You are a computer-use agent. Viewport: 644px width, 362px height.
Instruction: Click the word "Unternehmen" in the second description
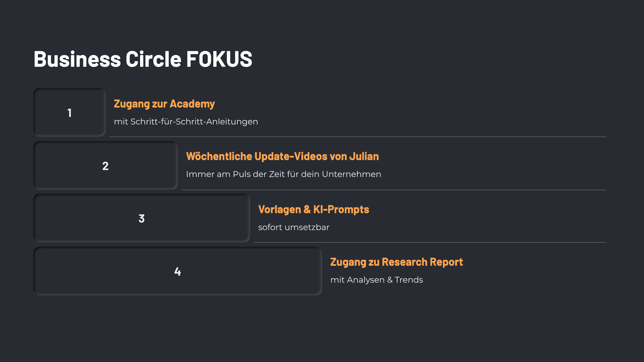point(351,174)
